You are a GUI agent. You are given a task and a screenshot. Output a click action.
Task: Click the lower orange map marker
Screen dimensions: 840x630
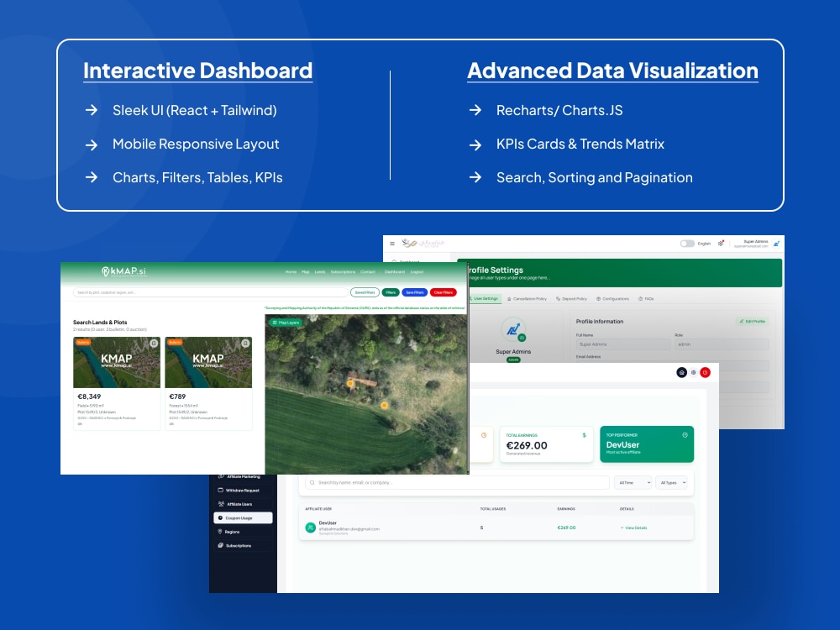coord(384,406)
